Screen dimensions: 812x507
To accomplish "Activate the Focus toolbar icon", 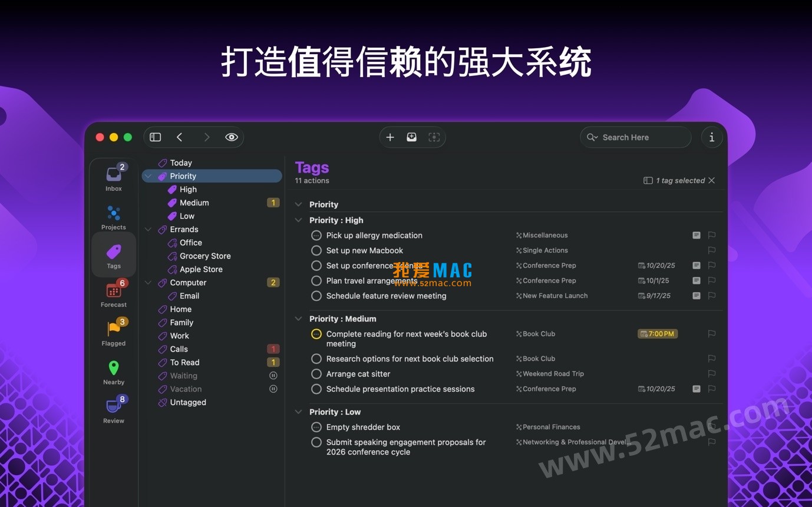I will point(434,137).
